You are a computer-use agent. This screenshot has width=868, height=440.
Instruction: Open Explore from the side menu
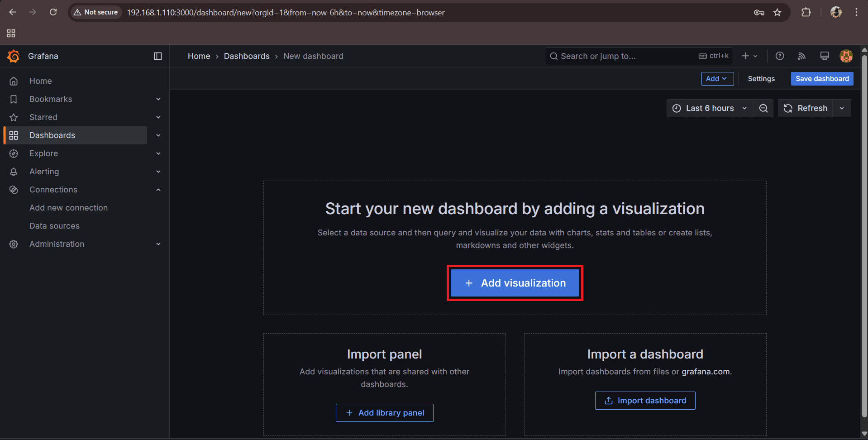pos(43,153)
